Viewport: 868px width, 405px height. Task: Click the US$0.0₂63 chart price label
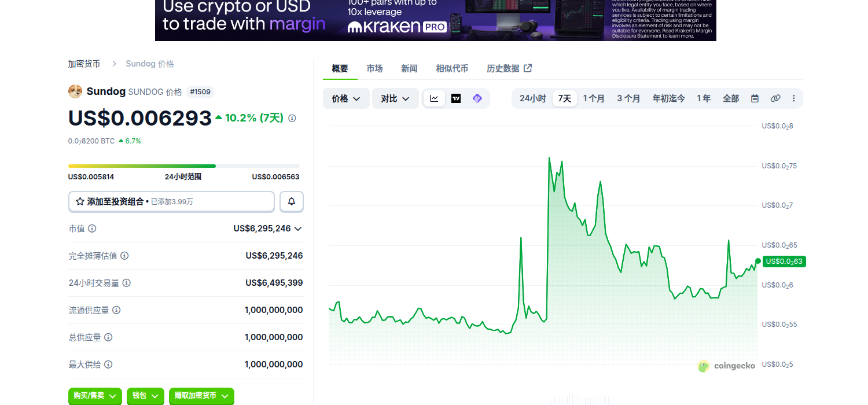pyautogui.click(x=784, y=262)
